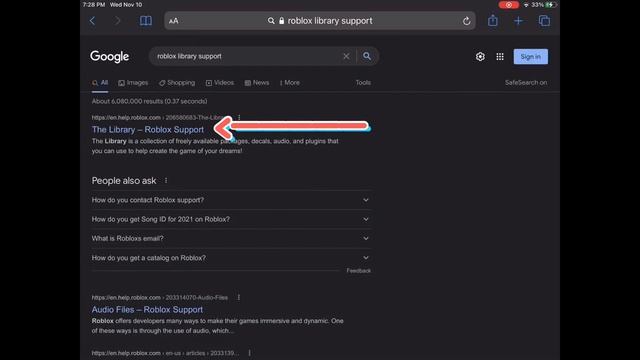Open options for the 2033139 articles result
Viewport: 640px width, 360px height.
point(249,353)
